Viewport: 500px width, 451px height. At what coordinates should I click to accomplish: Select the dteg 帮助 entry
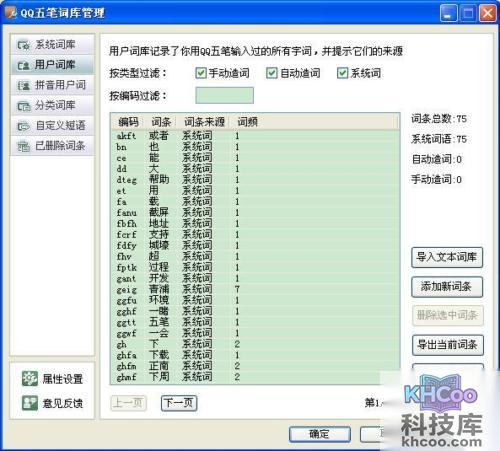pos(255,180)
